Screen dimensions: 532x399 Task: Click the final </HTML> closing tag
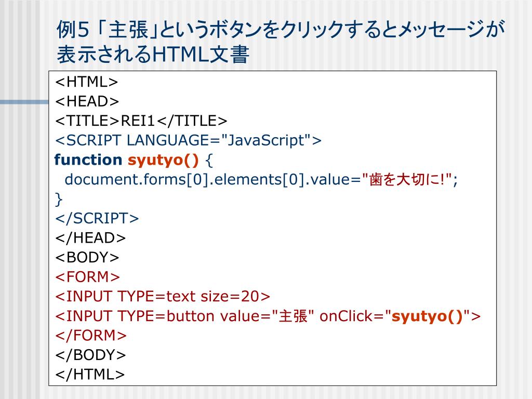click(x=90, y=374)
